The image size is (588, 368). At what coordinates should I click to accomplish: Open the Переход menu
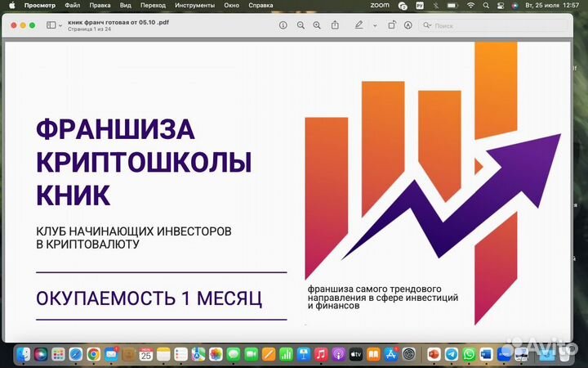(x=153, y=5)
